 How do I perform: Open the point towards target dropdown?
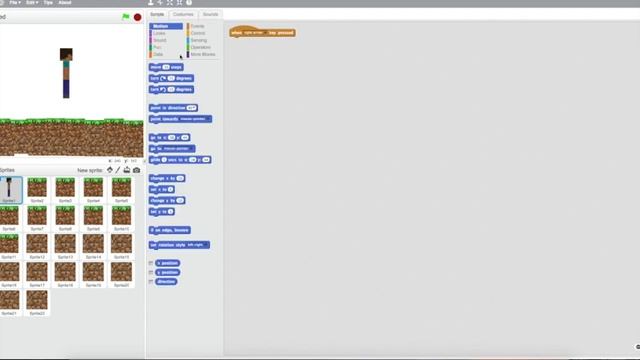click(x=195, y=119)
